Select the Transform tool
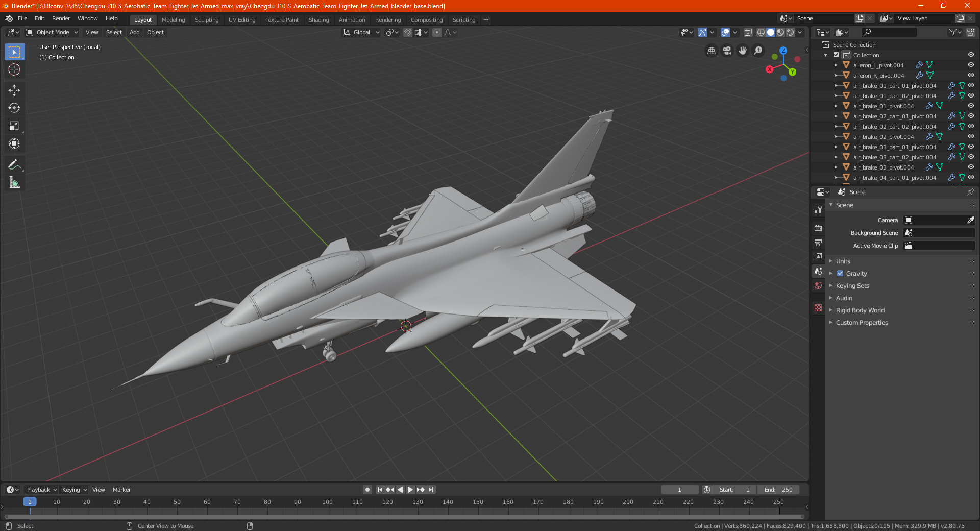The width and height of the screenshot is (980, 531). click(14, 144)
